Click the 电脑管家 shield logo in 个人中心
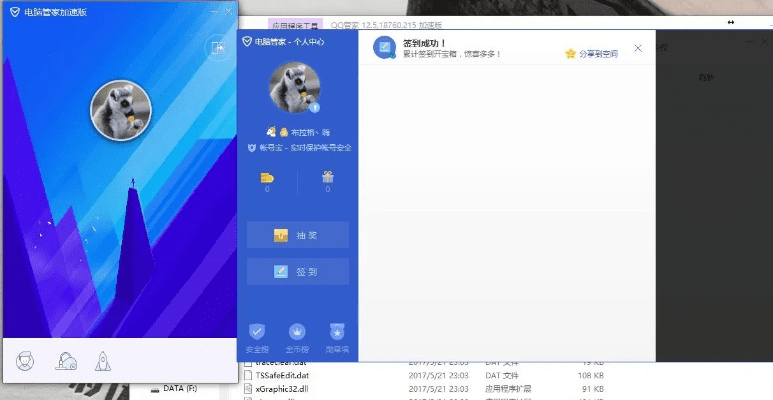 tap(247, 42)
